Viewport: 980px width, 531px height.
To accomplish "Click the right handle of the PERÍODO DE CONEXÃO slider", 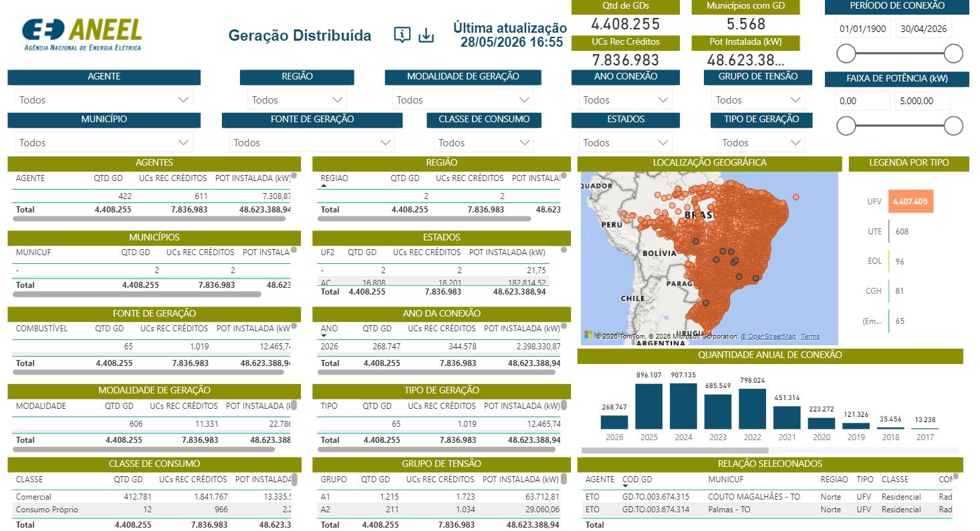I will 953,53.
